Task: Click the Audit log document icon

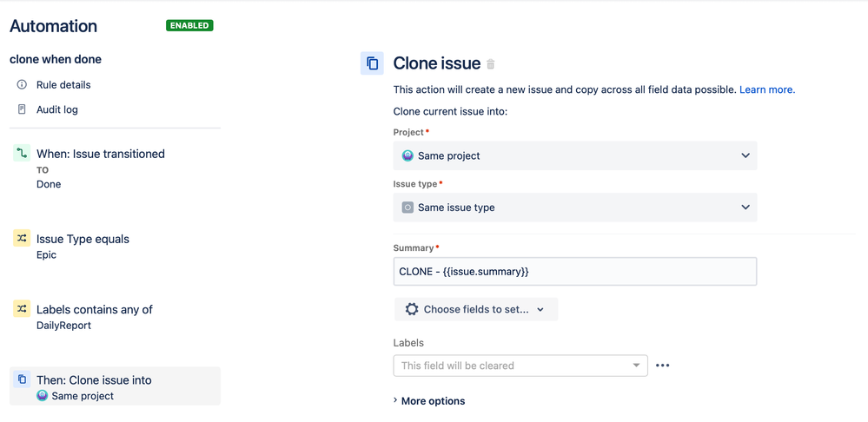Action: (x=22, y=109)
